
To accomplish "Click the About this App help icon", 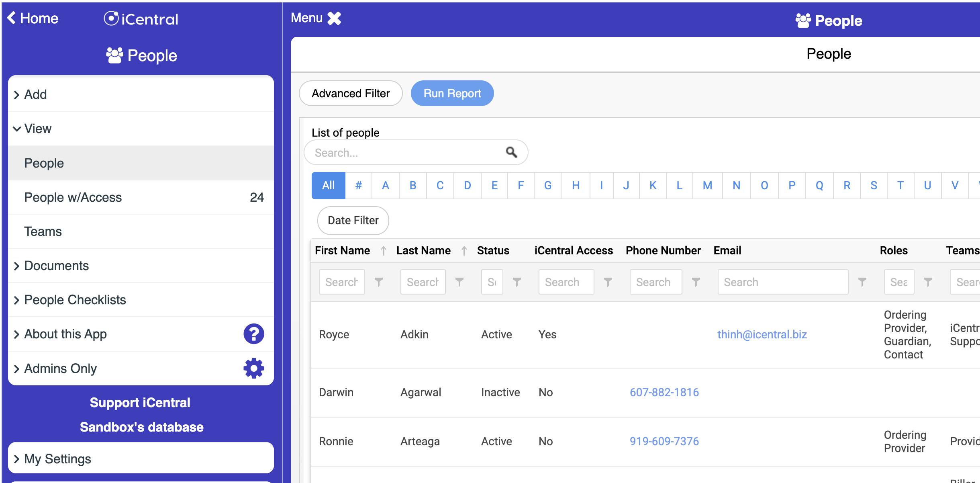I will pyautogui.click(x=253, y=334).
